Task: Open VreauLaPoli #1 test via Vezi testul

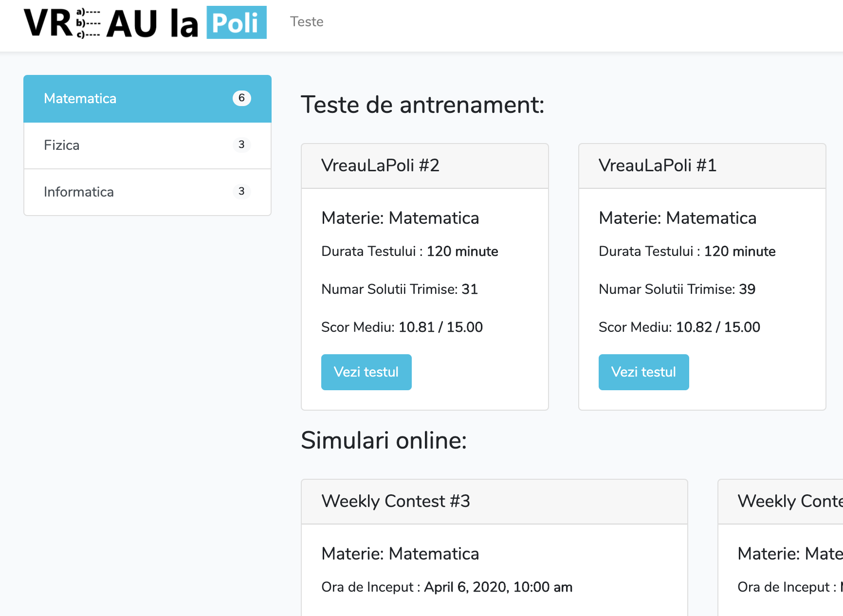Action: coord(643,372)
